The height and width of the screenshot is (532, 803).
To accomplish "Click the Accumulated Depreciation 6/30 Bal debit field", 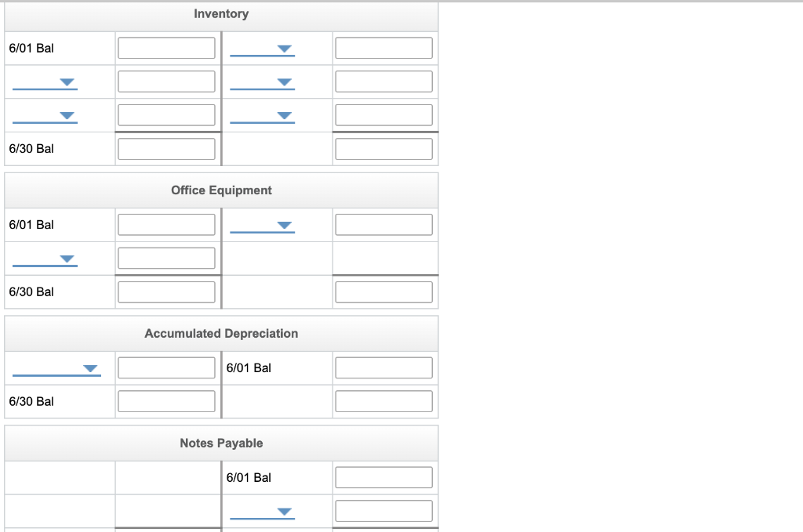I will click(x=166, y=400).
